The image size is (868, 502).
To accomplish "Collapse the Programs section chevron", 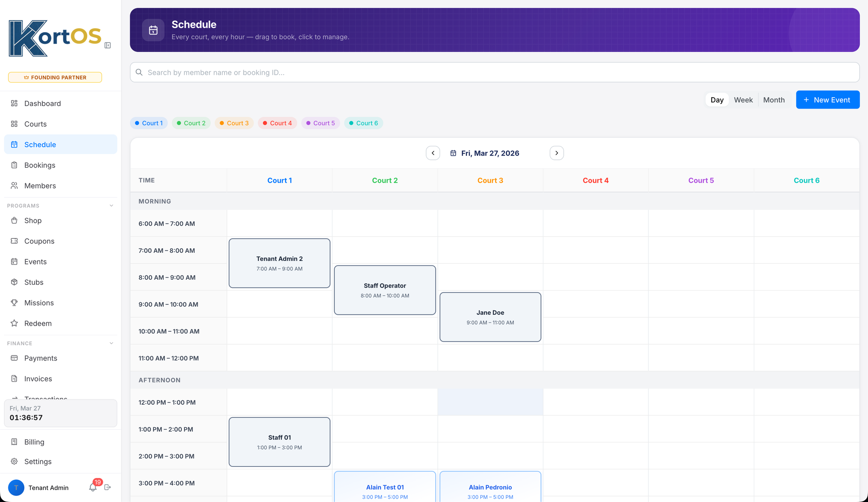I will (x=112, y=206).
